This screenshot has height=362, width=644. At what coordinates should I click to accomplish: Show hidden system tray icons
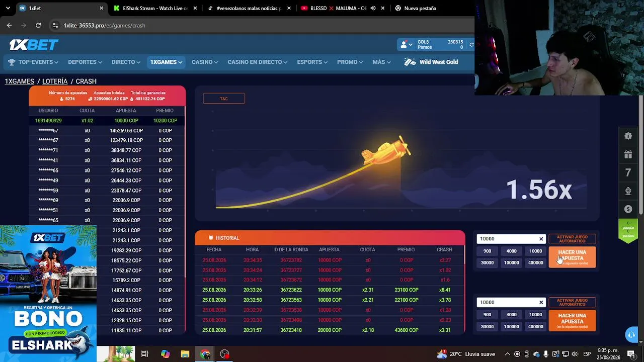[x=507, y=354]
